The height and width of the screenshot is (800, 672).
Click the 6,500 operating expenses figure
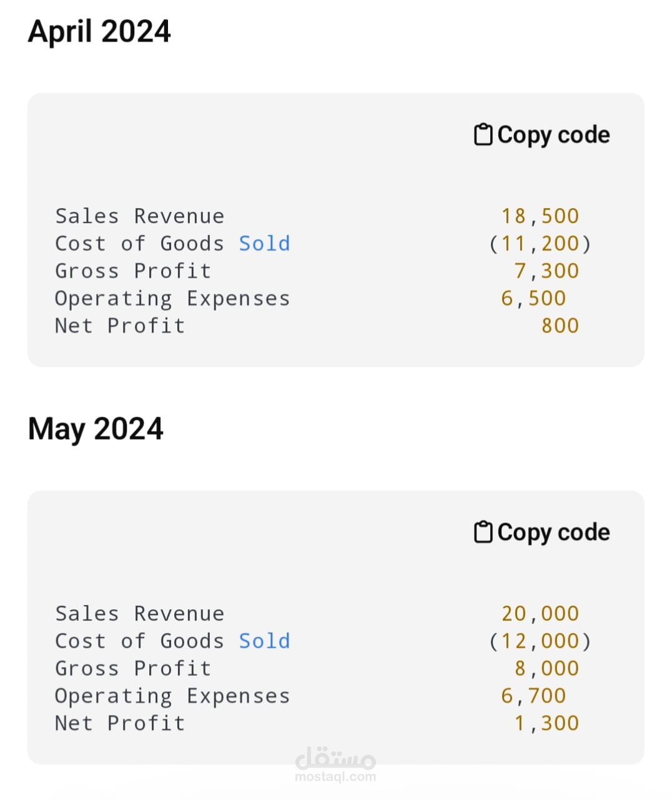pos(533,298)
